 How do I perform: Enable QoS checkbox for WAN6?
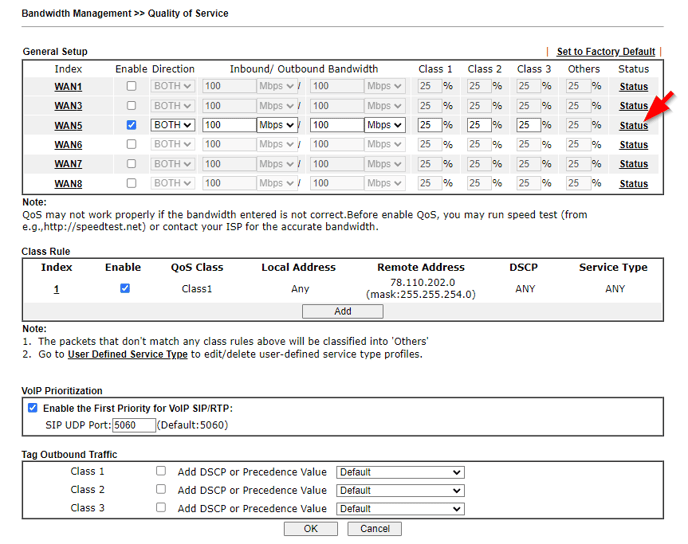131,144
